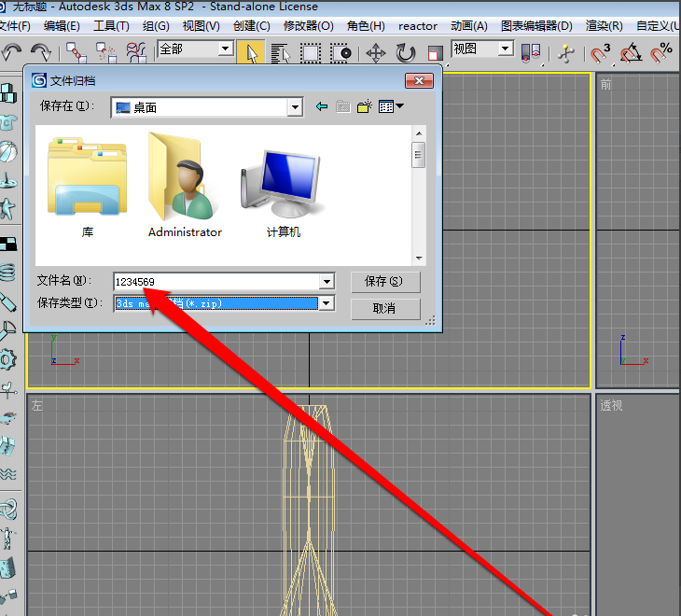Create reactor Spring helper

point(8,273)
